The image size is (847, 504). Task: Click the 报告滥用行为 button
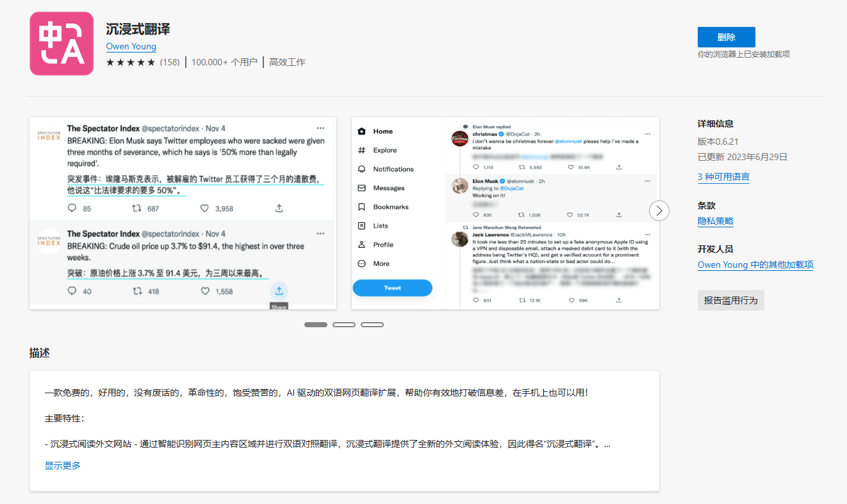coord(730,300)
